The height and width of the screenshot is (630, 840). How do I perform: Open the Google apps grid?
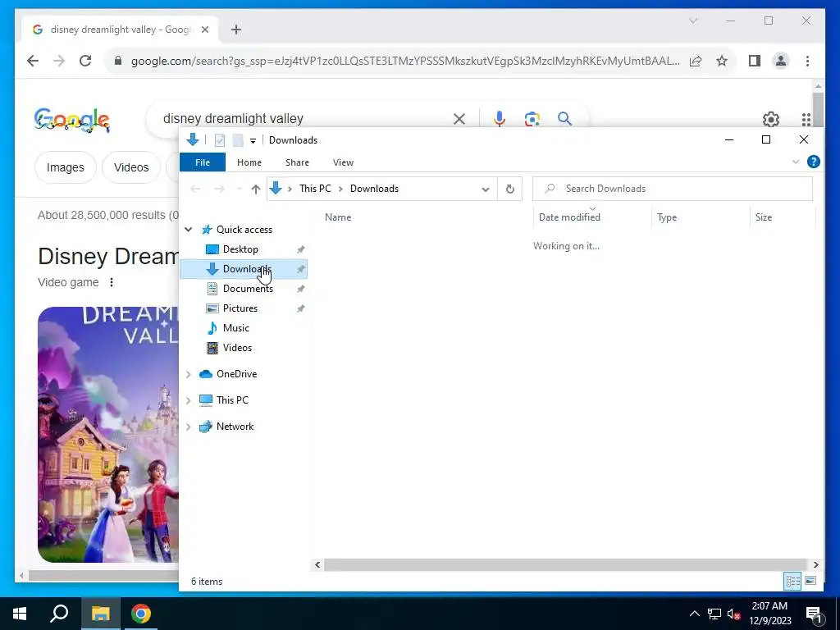[x=806, y=119]
